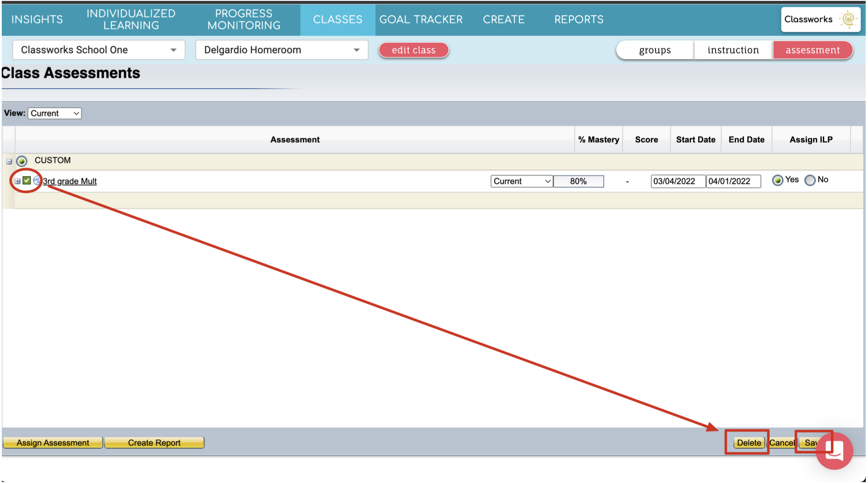Click the green CUSTOM category icon

click(x=22, y=161)
